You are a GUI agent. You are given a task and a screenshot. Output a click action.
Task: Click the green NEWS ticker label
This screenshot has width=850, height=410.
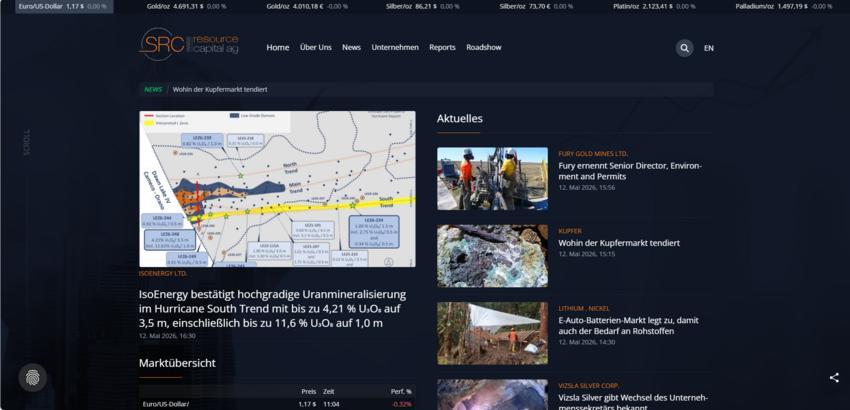point(153,89)
